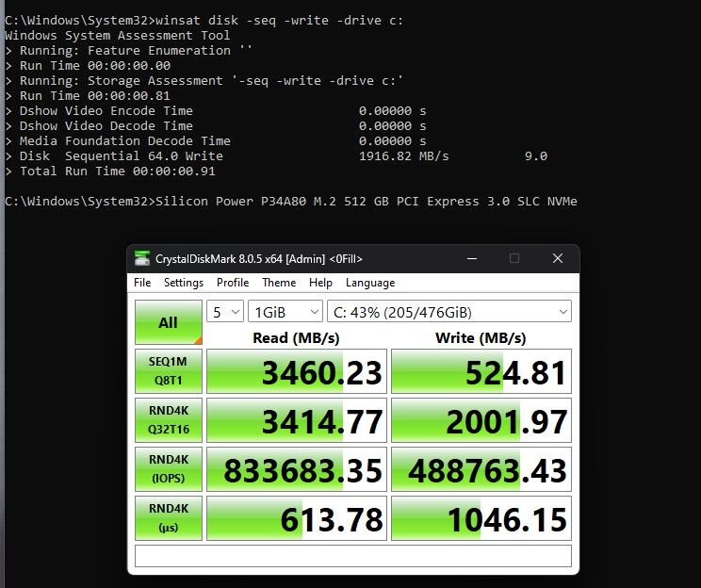701x588 pixels.
Task: Click the empty comment field at bottom
Action: tap(353, 556)
